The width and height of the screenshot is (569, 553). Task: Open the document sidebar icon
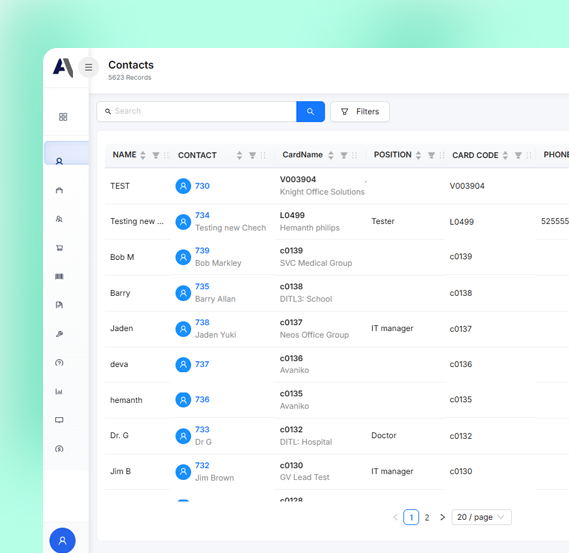[59, 305]
